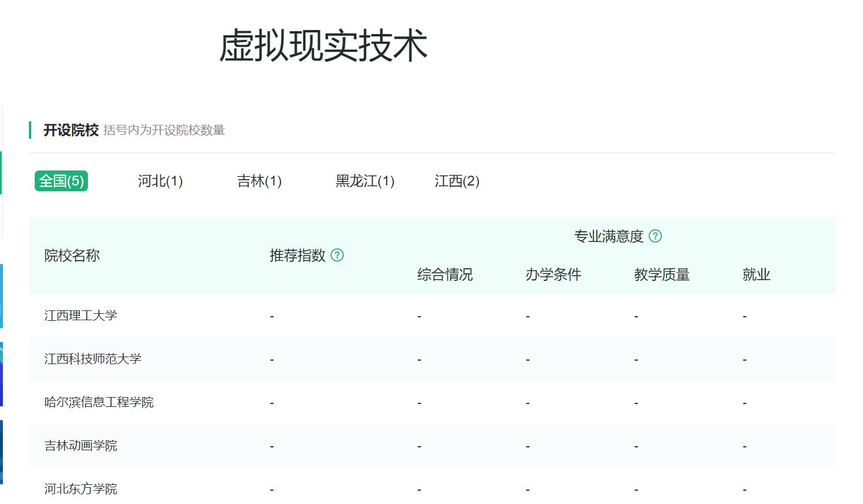The height and width of the screenshot is (504, 863).
Task: Open the 江西理工大学 university link
Action: coord(80,316)
